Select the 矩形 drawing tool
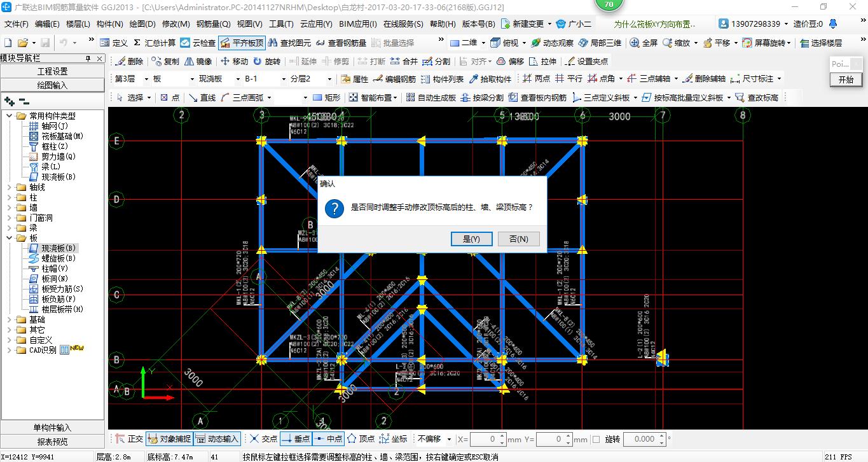Viewport: 868px width, 462px height. (326, 97)
